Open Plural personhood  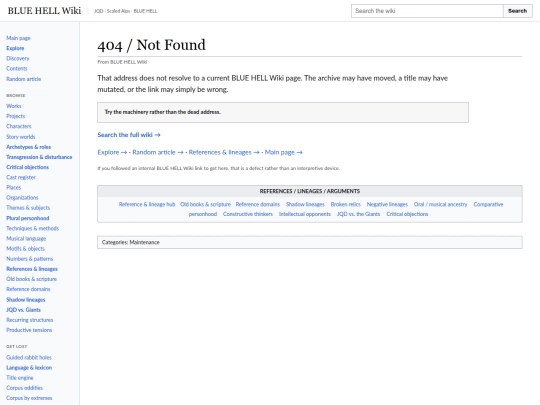tap(28, 218)
